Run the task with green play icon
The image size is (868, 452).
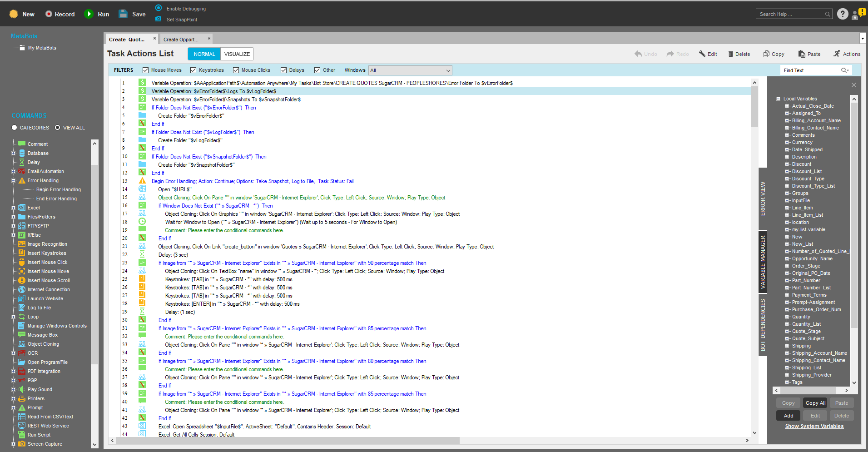(x=89, y=14)
